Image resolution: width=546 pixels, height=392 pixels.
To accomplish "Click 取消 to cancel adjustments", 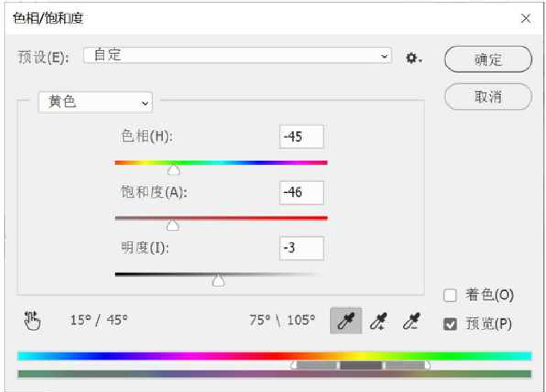I will 488,97.
